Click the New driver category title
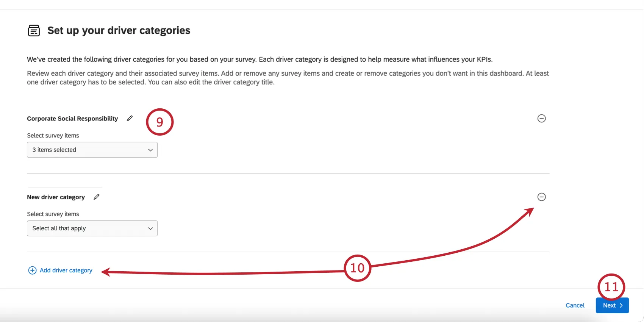Viewport: 644px width, 322px height. tap(56, 197)
